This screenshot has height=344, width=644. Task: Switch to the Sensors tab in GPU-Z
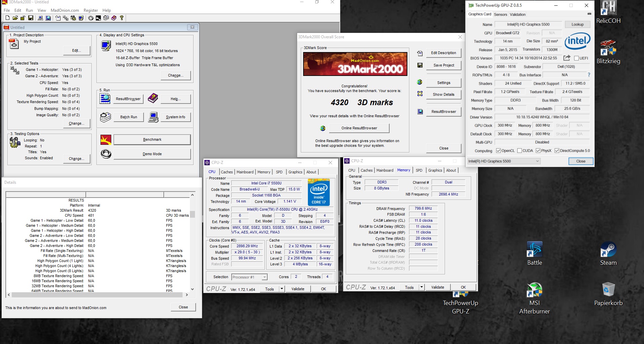(500, 14)
